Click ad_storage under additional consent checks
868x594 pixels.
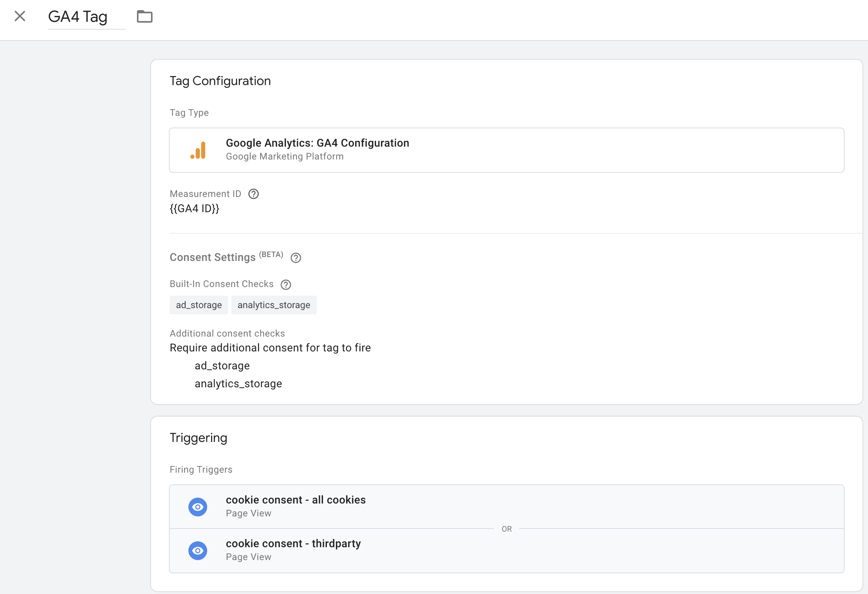[x=222, y=366]
